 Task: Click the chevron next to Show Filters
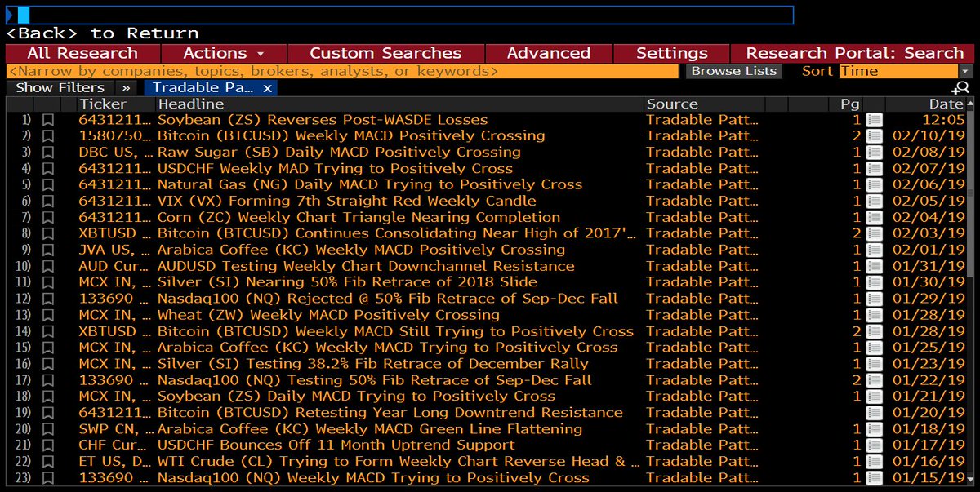[125, 87]
